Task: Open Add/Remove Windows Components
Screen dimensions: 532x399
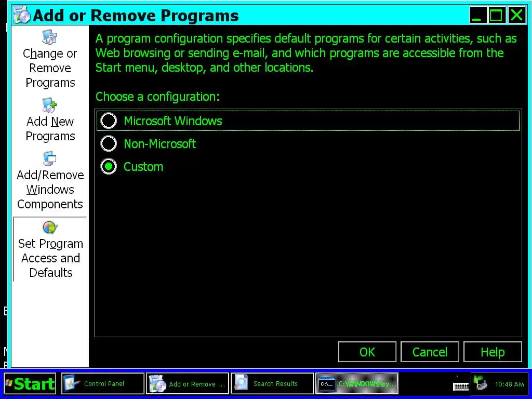Action: point(50,181)
